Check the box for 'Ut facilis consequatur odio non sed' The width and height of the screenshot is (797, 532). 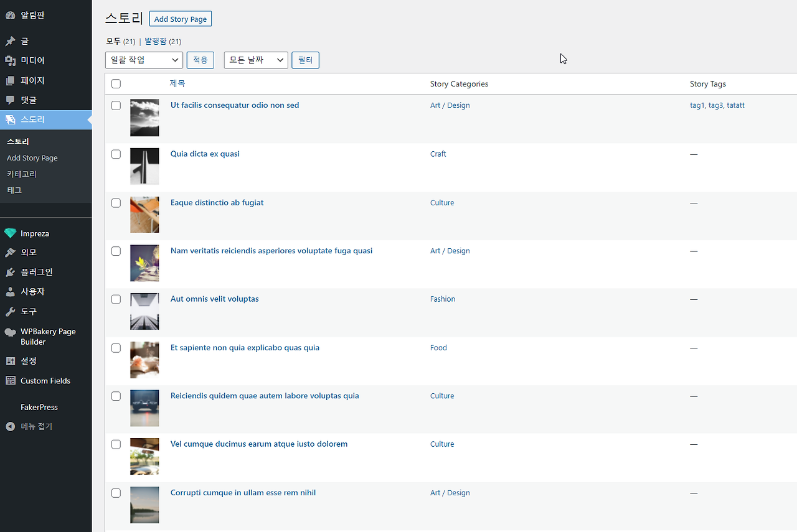tap(116, 106)
